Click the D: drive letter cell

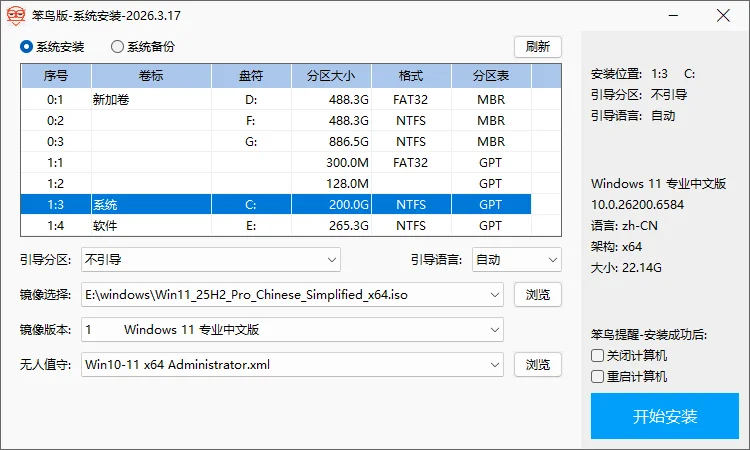pyautogui.click(x=251, y=99)
